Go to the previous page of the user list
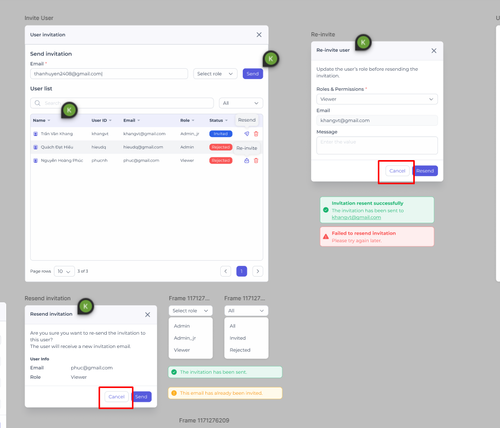The image size is (500, 428). coord(226,271)
